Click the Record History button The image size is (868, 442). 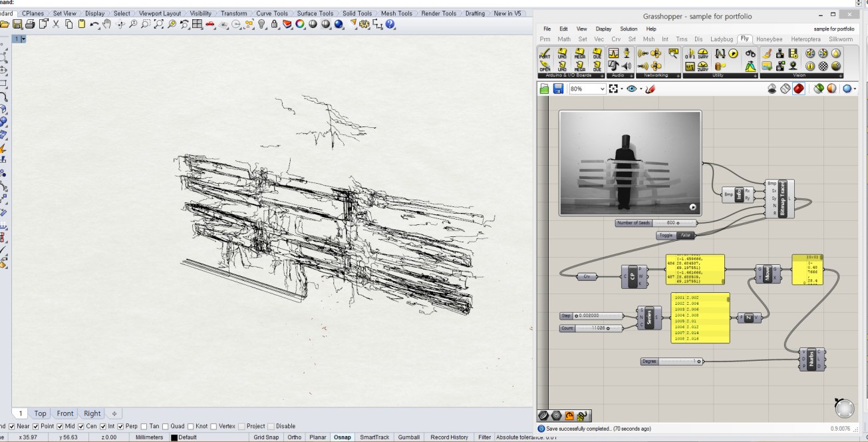[x=449, y=437]
